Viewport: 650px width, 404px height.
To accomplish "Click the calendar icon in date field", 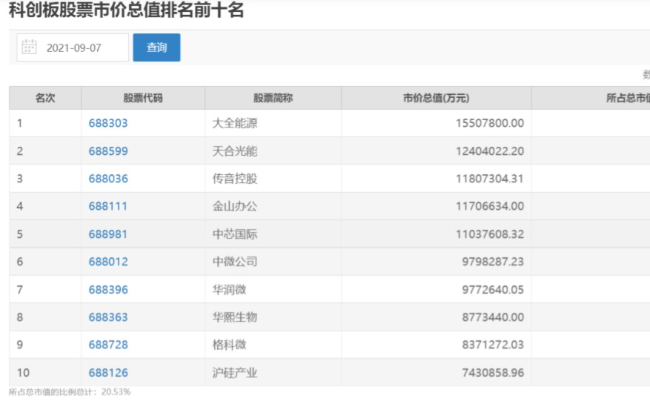I will [x=29, y=47].
